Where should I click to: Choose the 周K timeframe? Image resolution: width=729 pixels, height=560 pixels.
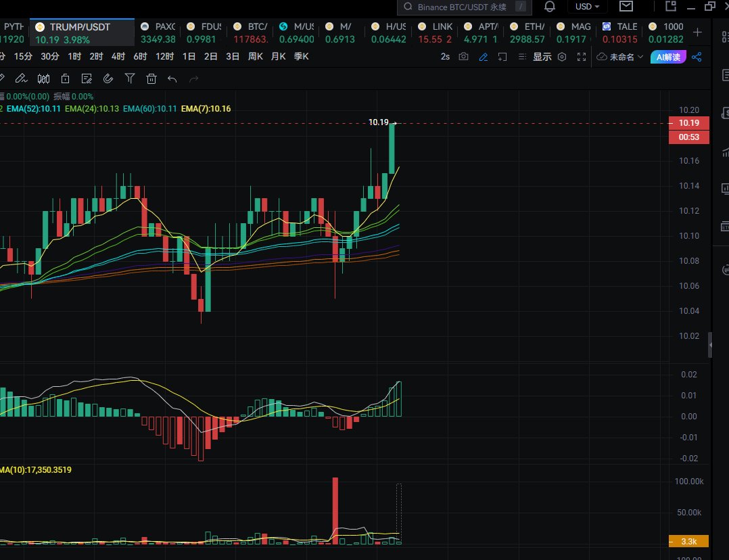[x=255, y=57]
